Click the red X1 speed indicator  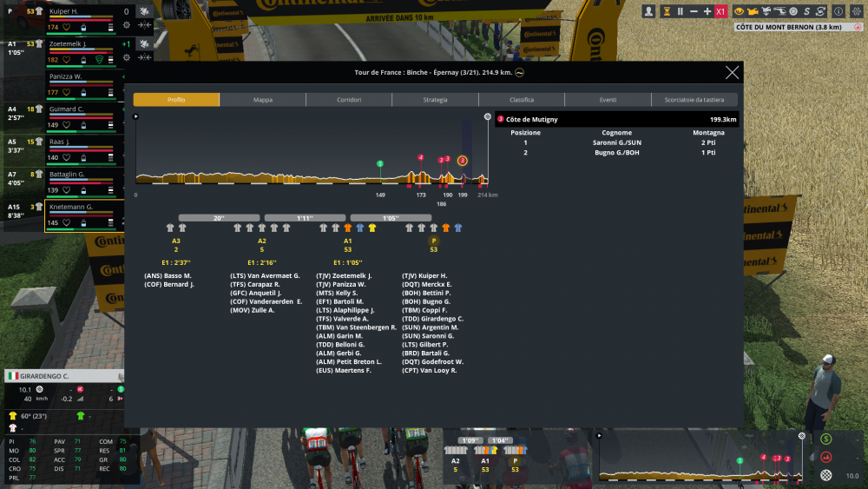(720, 11)
